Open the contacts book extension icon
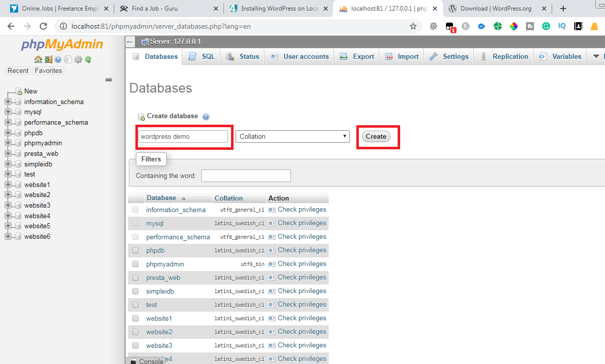 (x=578, y=26)
